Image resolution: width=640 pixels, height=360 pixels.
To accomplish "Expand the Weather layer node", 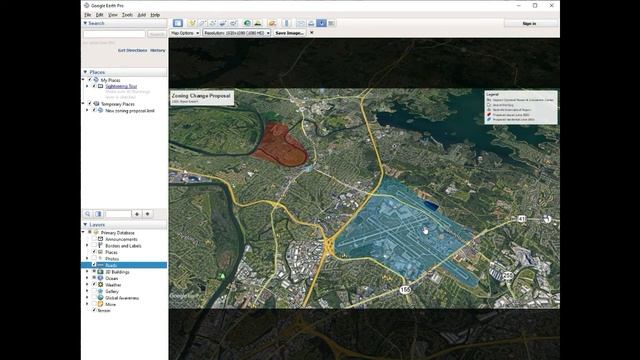I will 87,284.
